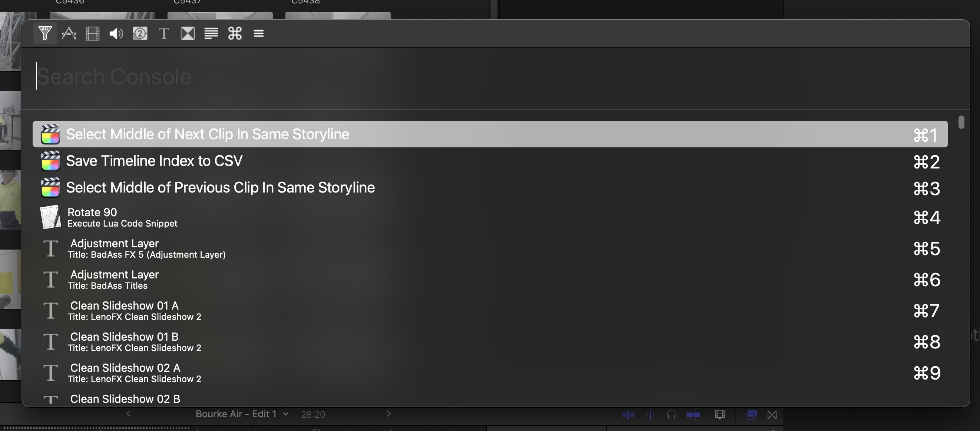Viewport: 980px width, 431px height.
Task: Click the menu items three-line icon
Action: 259,33
